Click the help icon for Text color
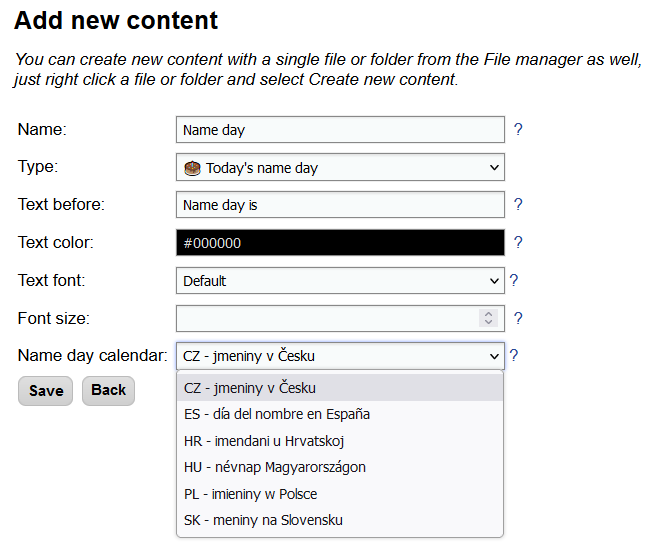The width and height of the screenshot is (651, 550). coord(518,242)
